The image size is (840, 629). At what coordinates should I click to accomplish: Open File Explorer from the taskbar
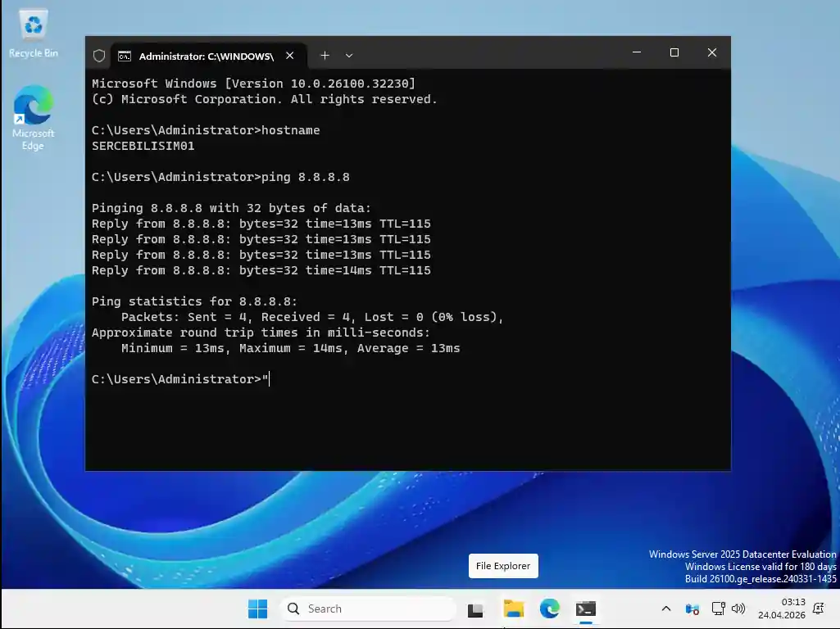(513, 609)
